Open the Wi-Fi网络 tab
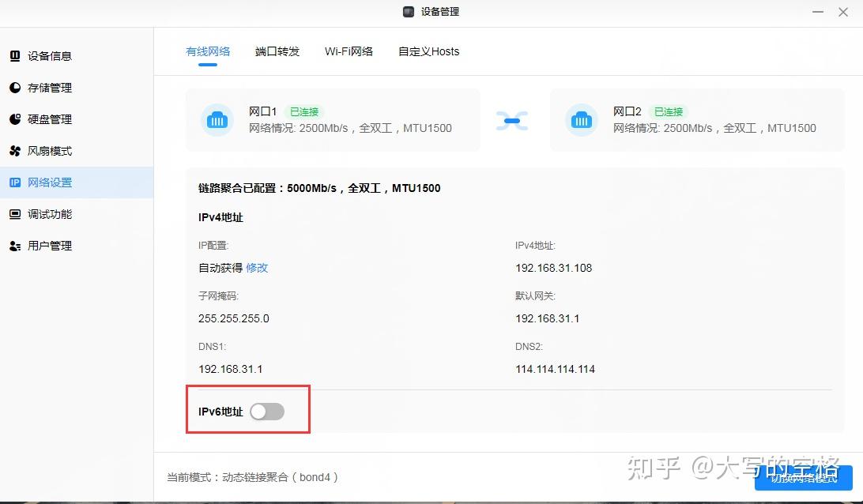This screenshot has height=504, width=863. (x=349, y=51)
